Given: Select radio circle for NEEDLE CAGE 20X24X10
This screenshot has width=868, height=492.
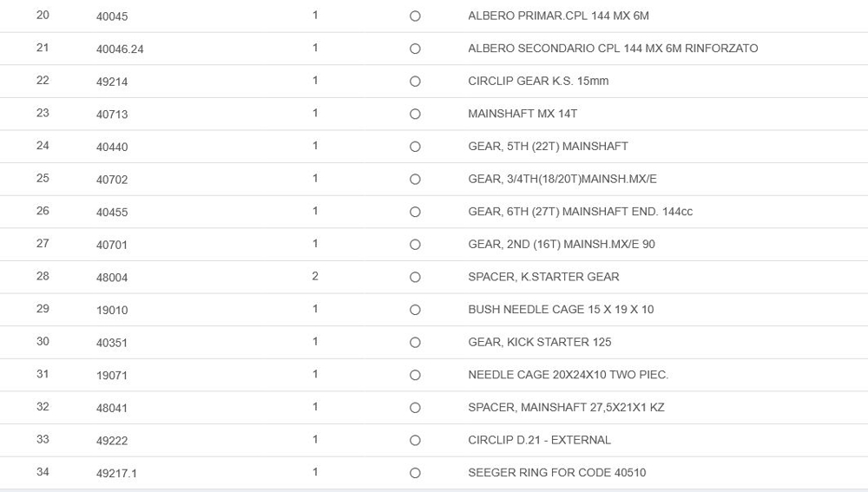Looking at the screenshot, I should click(415, 375).
